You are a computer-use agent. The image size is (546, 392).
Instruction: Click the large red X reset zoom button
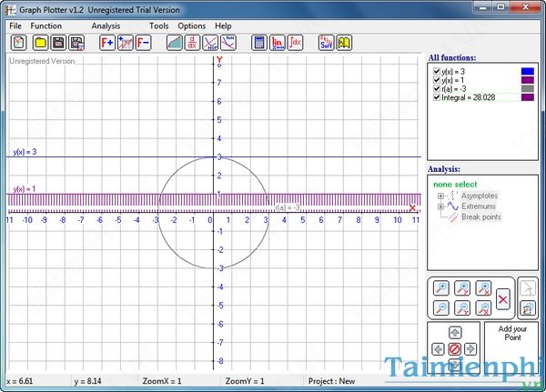pos(502,297)
